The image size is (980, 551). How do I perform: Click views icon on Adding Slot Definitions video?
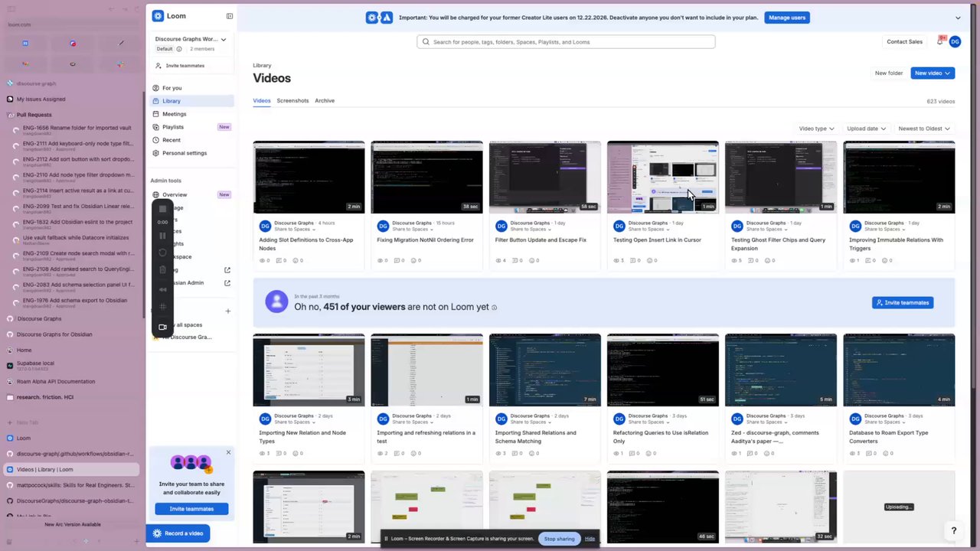point(264,261)
